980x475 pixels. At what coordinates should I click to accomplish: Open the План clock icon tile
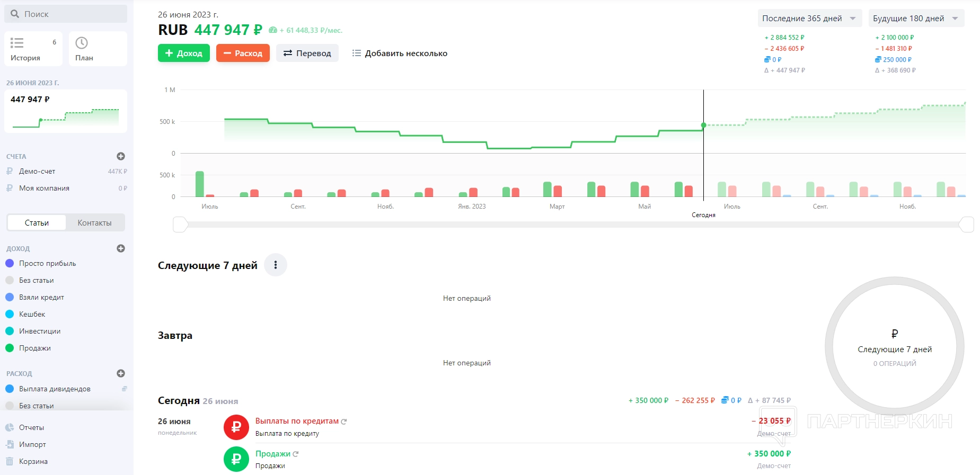coord(98,49)
